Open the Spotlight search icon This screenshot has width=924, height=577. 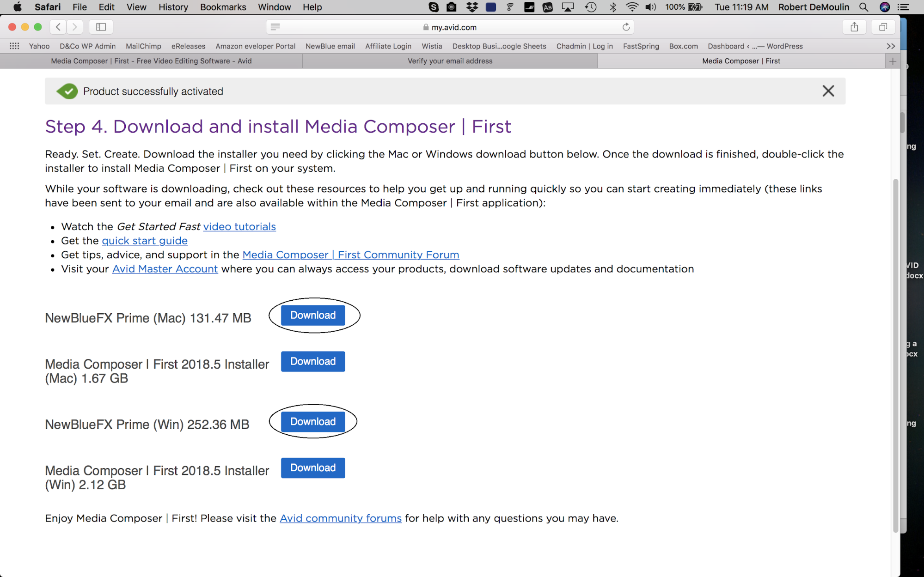[x=863, y=7]
